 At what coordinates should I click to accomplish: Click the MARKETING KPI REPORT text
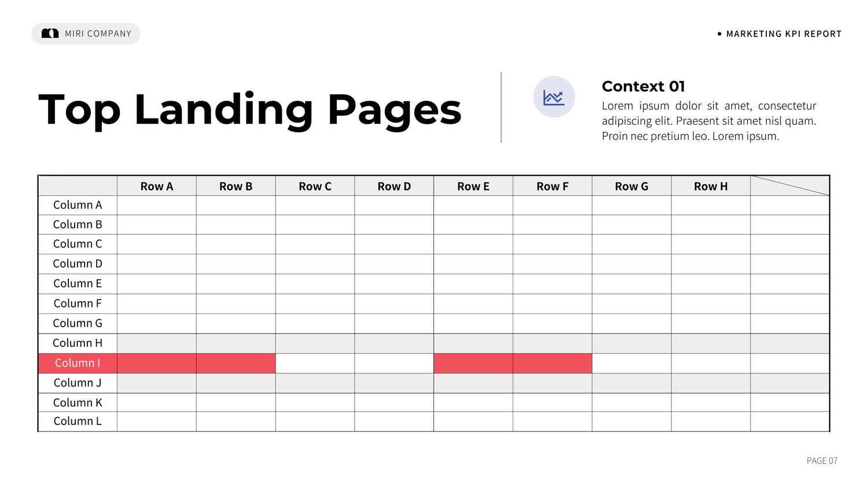[784, 34]
